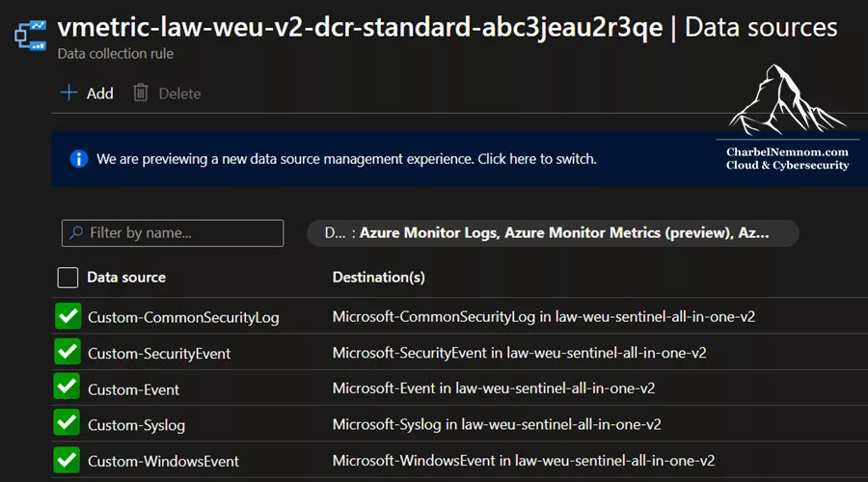868x482 pixels.
Task: Open the Custom-CommonSecurityLog data source
Action: point(183,318)
